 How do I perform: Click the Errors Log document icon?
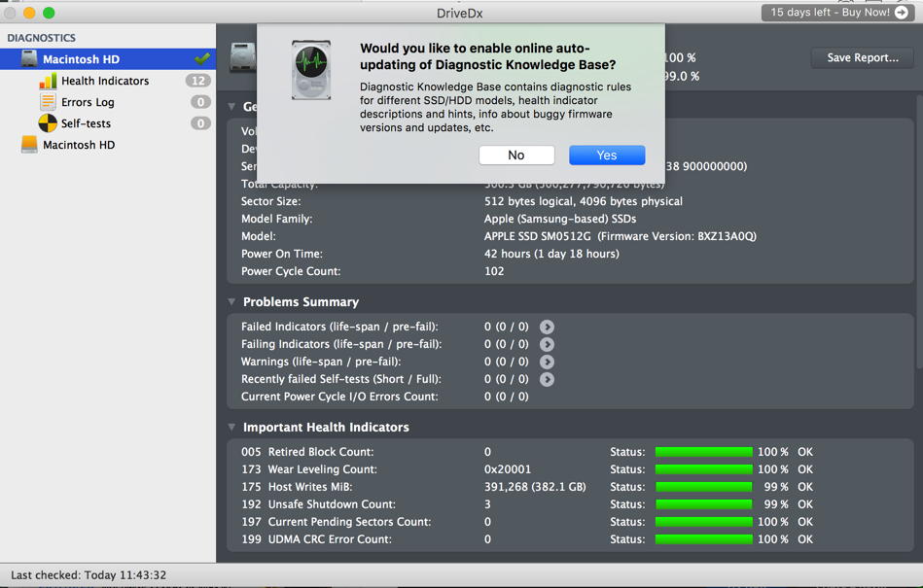coord(48,102)
